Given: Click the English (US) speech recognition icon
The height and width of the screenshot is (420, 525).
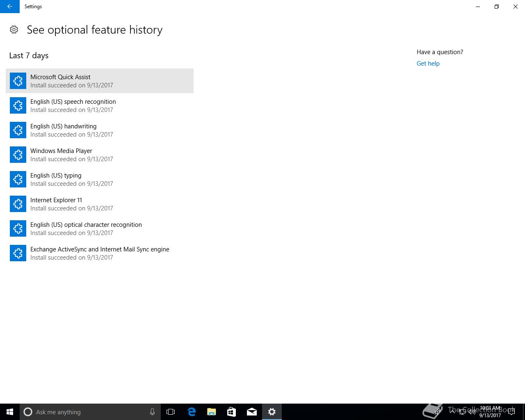Looking at the screenshot, I should (18, 105).
